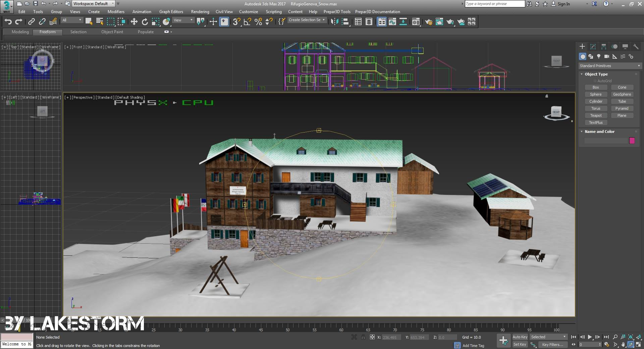
Task: Toggle the Ribbon display button
Action: [x=382, y=22]
